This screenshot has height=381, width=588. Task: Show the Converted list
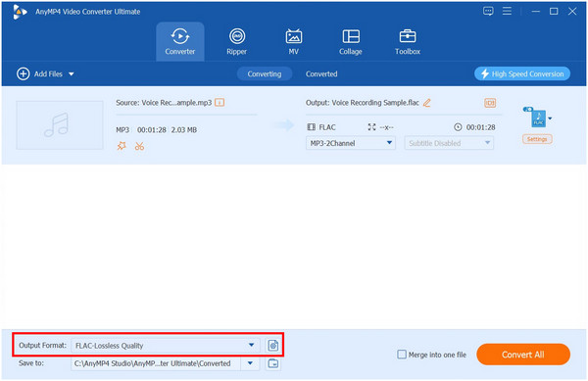[321, 73]
